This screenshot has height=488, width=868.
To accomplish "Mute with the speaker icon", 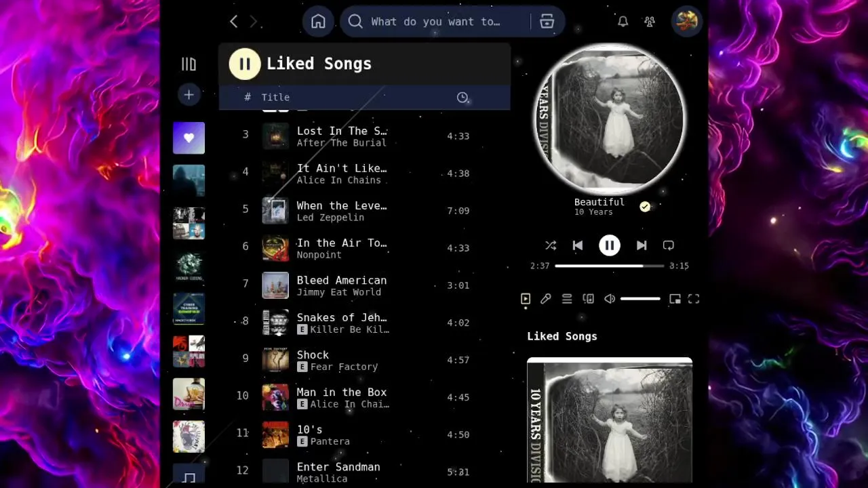I will click(610, 299).
